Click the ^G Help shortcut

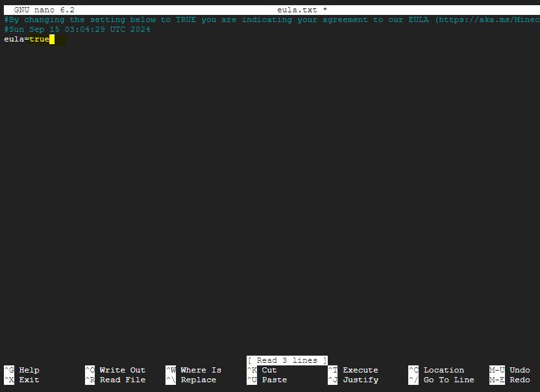21,370
